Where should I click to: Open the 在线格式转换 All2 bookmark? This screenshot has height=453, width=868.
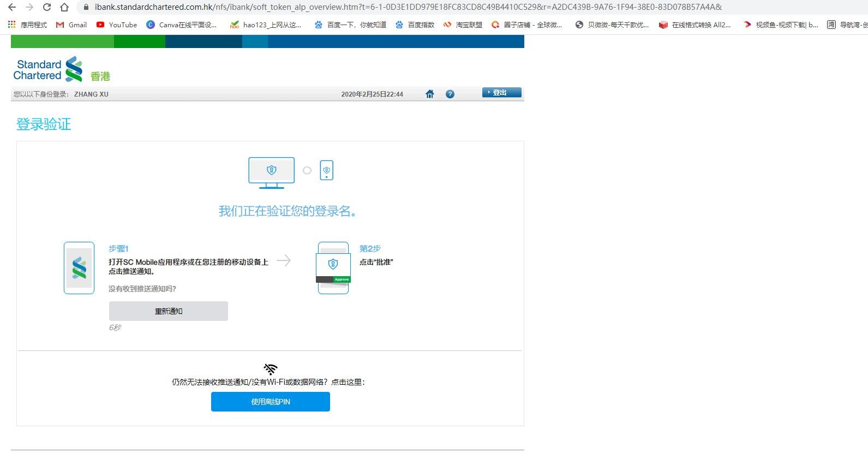tap(695, 25)
